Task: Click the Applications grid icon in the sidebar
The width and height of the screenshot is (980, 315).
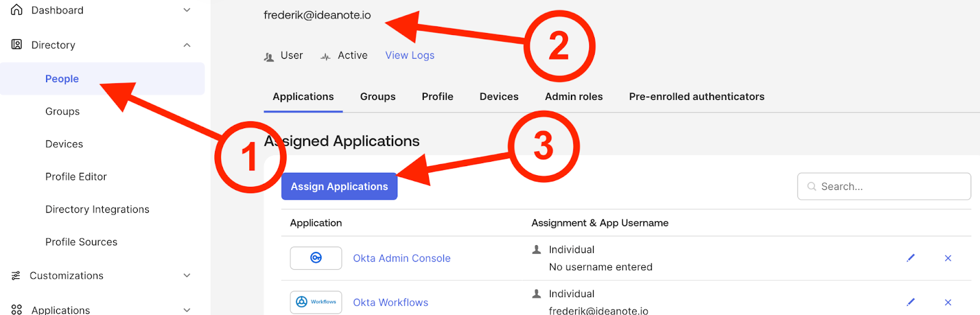Action: click(17, 310)
